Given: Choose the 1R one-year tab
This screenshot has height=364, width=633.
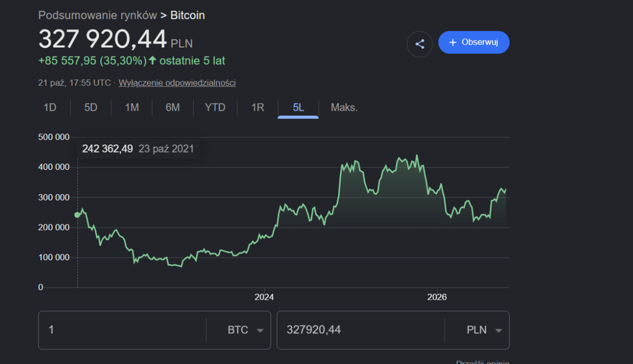Looking at the screenshot, I should click(258, 108).
